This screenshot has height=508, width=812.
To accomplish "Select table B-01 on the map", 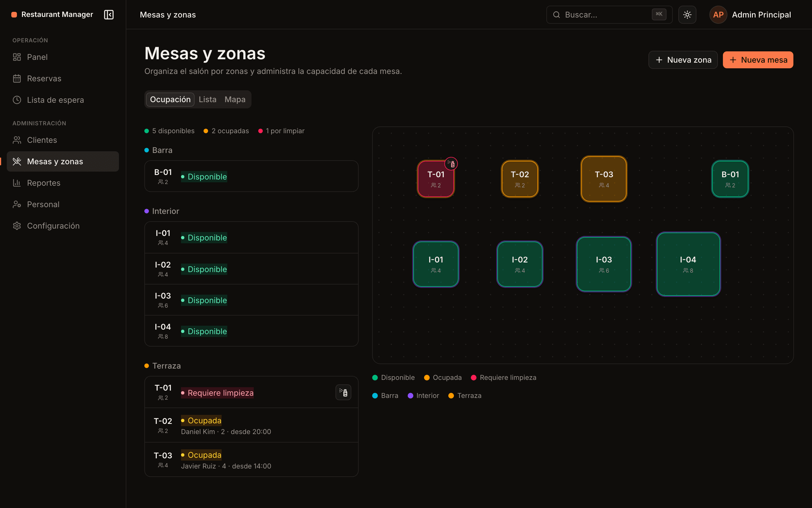I will click(730, 179).
